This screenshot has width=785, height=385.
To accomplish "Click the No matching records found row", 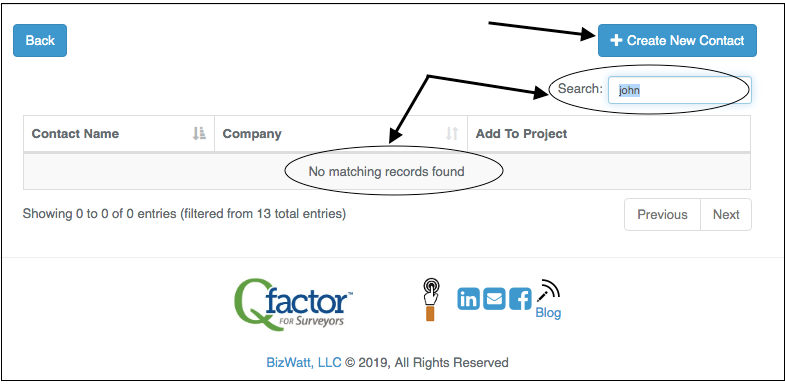I will (x=386, y=172).
